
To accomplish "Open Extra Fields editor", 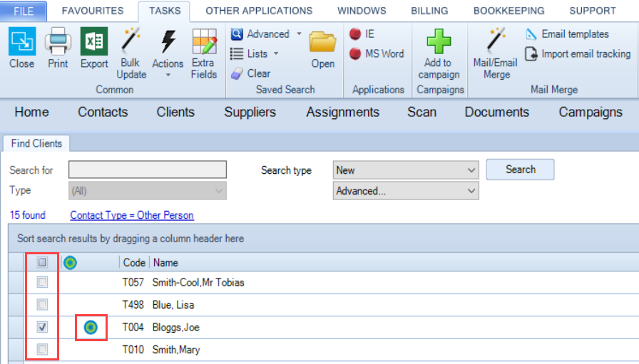I will tap(204, 41).
